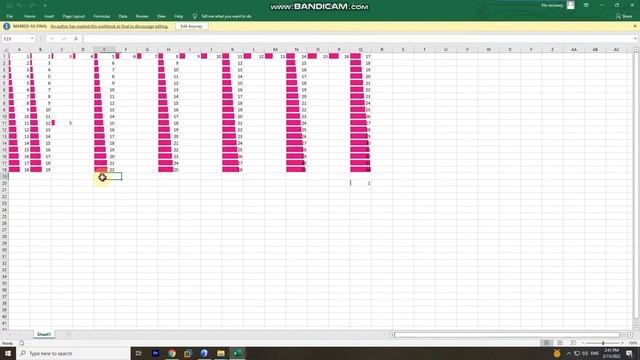The image size is (640, 360).
Task: Click cell Q20 containing 1
Action: click(x=360, y=183)
